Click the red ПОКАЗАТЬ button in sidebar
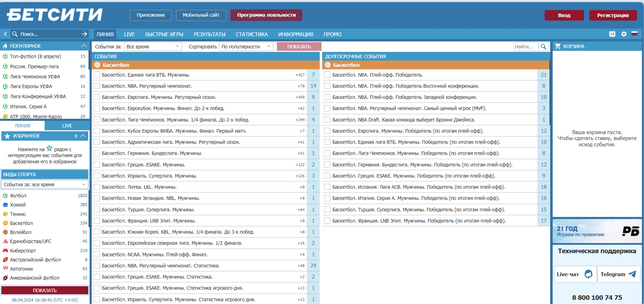The height and width of the screenshot is (304, 644). point(45,290)
